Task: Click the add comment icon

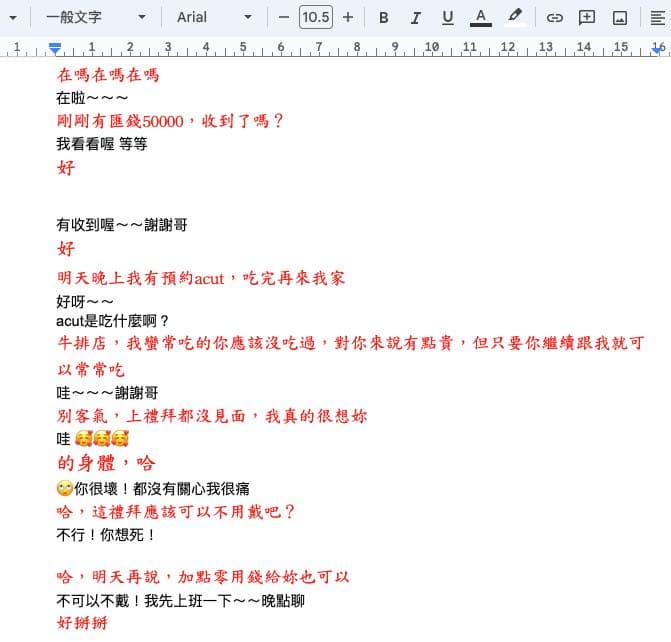Action: point(587,18)
